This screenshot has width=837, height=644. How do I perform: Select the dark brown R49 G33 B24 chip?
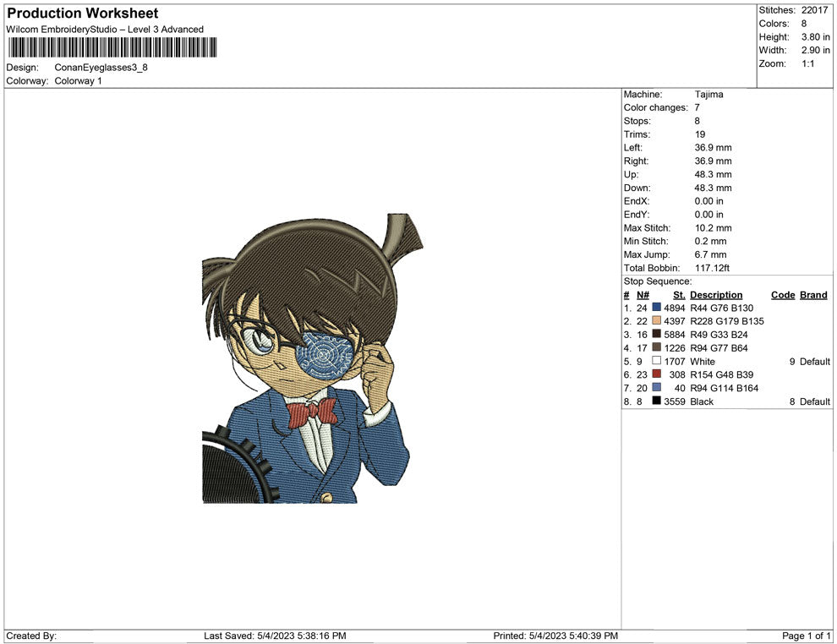coord(656,334)
